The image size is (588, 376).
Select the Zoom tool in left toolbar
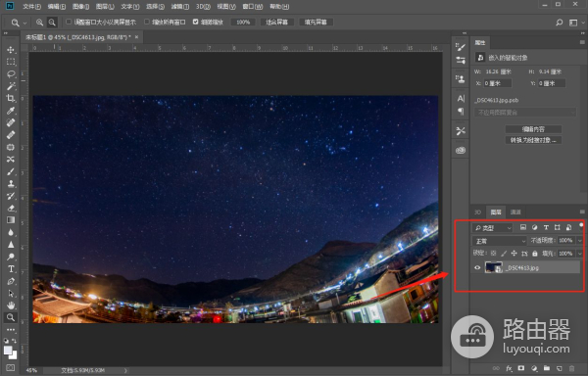(x=11, y=317)
